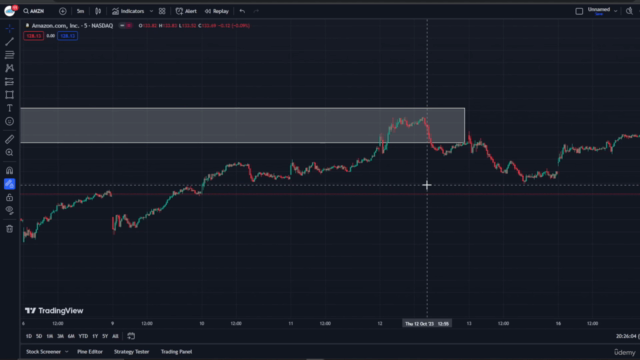Open the layout setup square icon
Screen dimensions: 640x360
(x=579, y=11)
